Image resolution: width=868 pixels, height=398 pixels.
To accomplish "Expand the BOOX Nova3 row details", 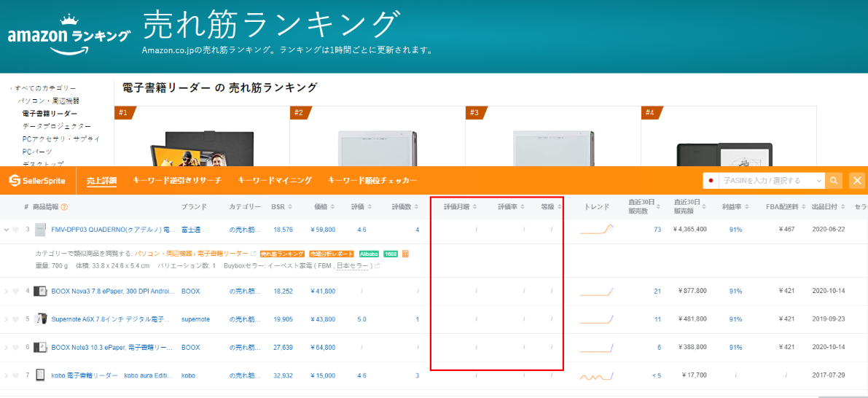I will [x=7, y=291].
